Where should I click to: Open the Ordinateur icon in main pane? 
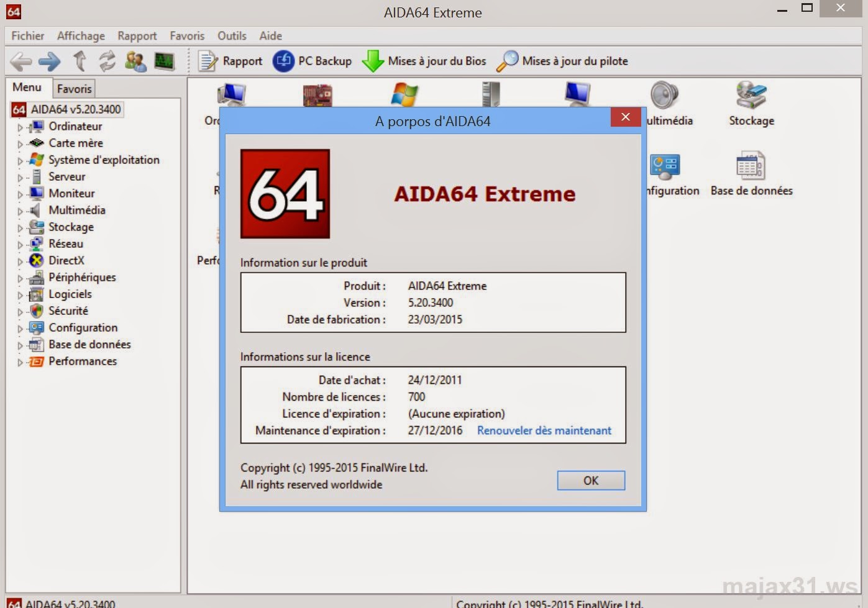click(x=231, y=95)
